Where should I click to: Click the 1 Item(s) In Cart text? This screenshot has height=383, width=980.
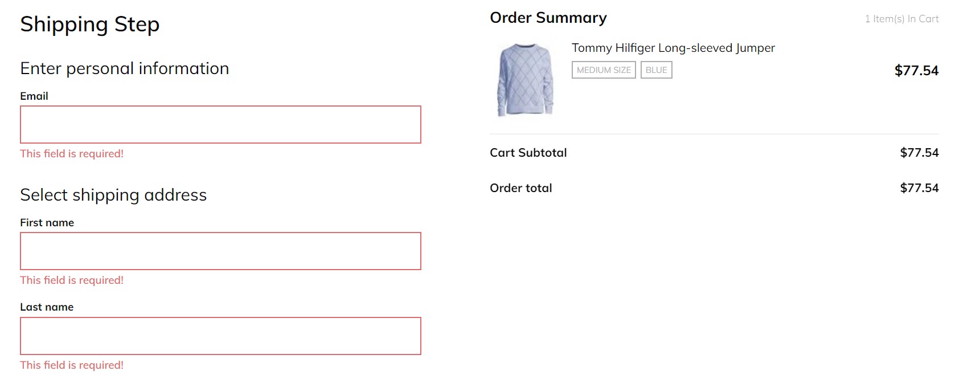(x=901, y=19)
